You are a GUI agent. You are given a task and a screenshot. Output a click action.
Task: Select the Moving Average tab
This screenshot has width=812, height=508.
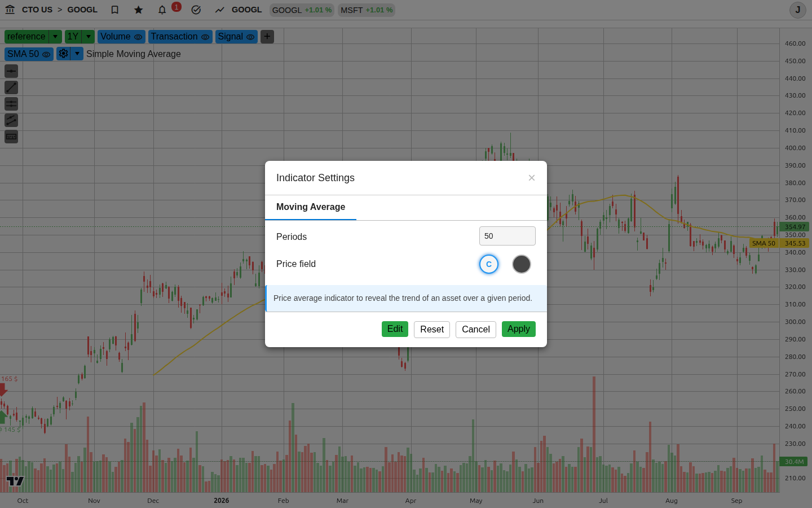coord(311,207)
